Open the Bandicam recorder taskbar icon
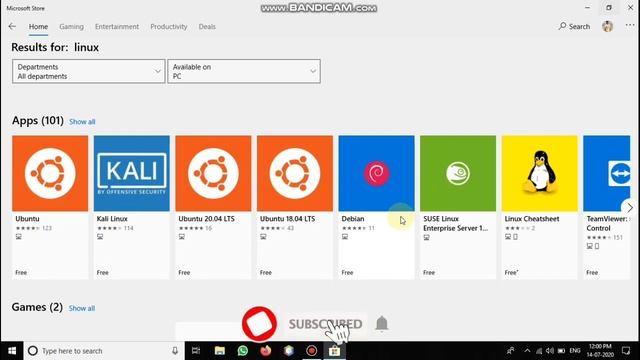 tap(311, 351)
